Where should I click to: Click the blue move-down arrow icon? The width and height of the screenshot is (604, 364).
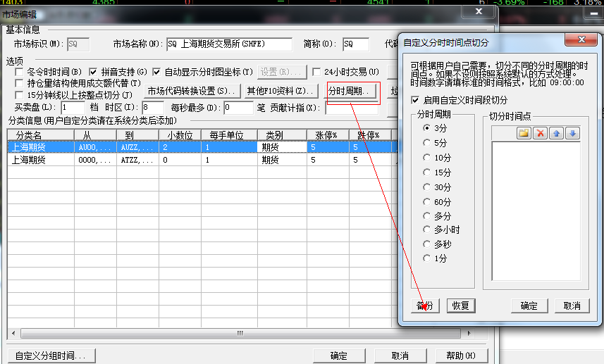click(572, 133)
